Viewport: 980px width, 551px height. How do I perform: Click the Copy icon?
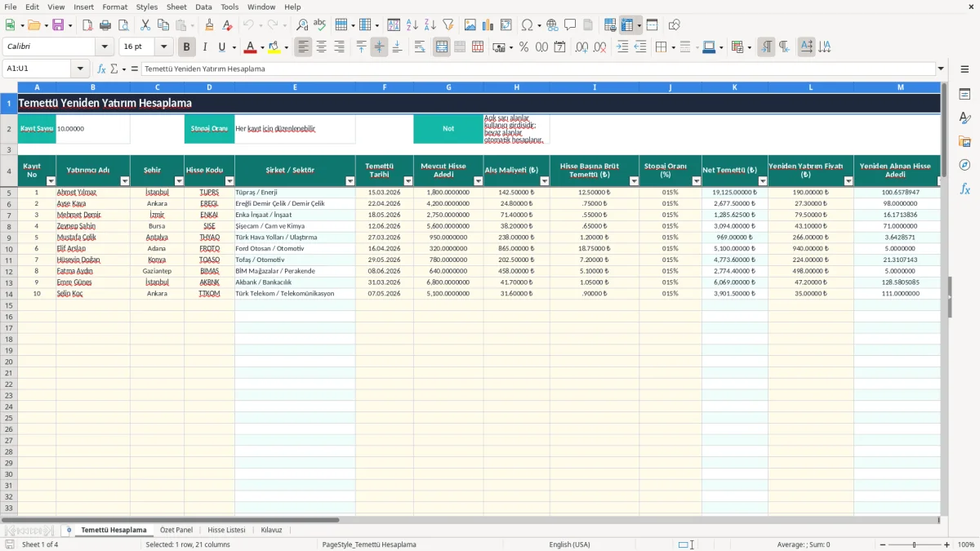[x=163, y=25]
